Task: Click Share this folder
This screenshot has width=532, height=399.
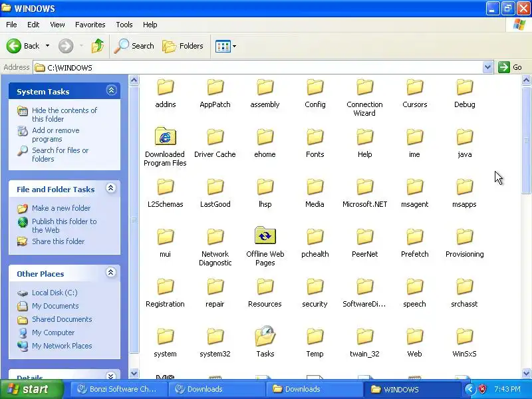Action: coord(51,241)
